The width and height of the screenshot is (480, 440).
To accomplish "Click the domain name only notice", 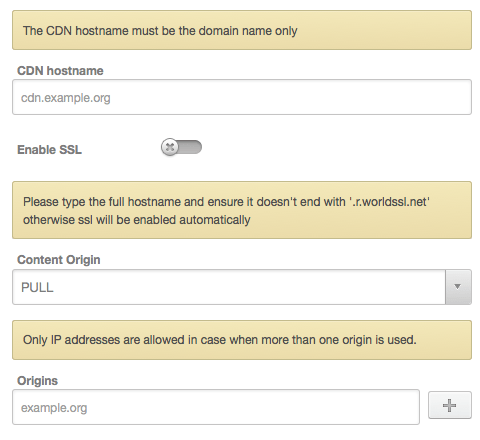I will tap(242, 30).
